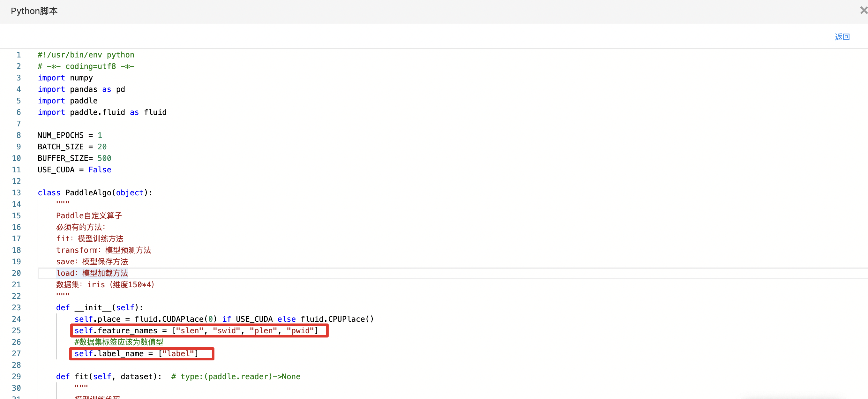868x399 pixels.
Task: Click opening docstring quotes on line 14
Action: pos(63,203)
